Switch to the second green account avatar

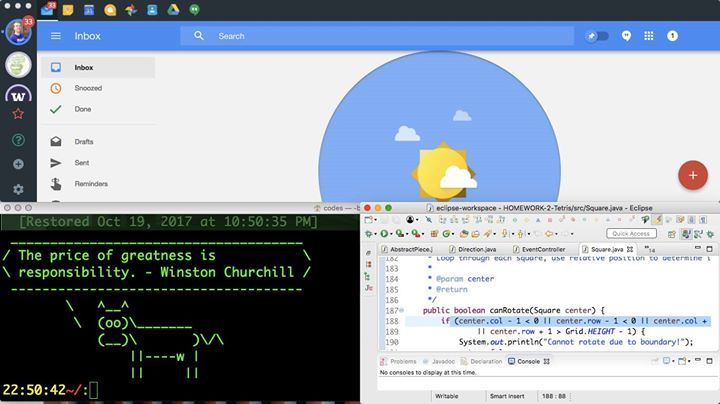click(x=18, y=65)
